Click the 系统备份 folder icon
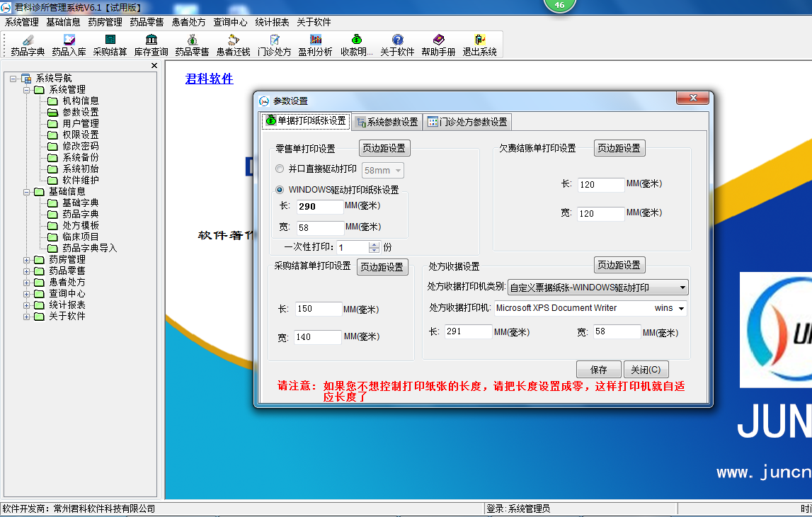This screenshot has height=517, width=812. (x=52, y=157)
